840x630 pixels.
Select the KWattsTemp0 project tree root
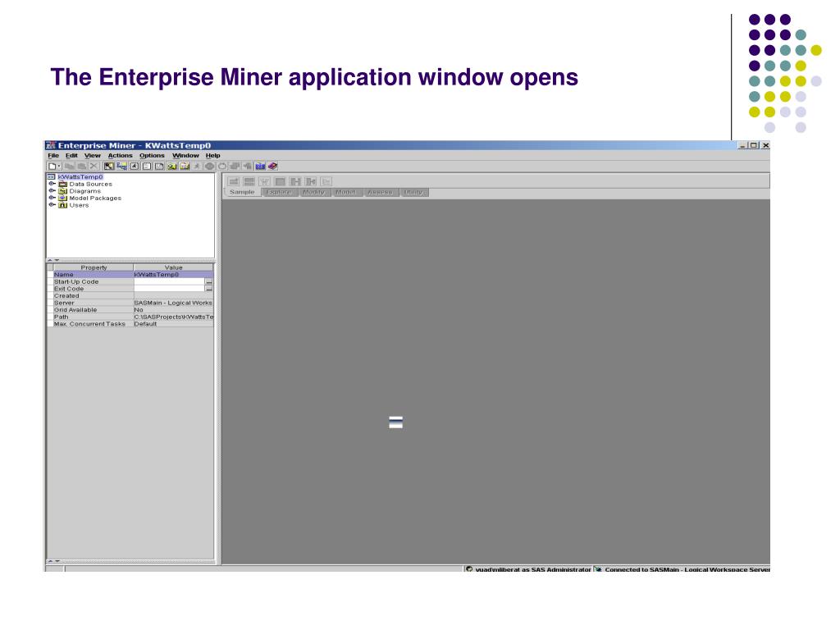tap(80, 177)
